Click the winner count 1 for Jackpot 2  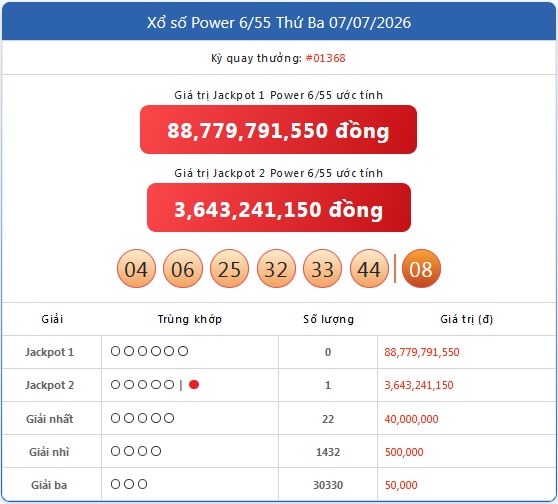pos(328,385)
